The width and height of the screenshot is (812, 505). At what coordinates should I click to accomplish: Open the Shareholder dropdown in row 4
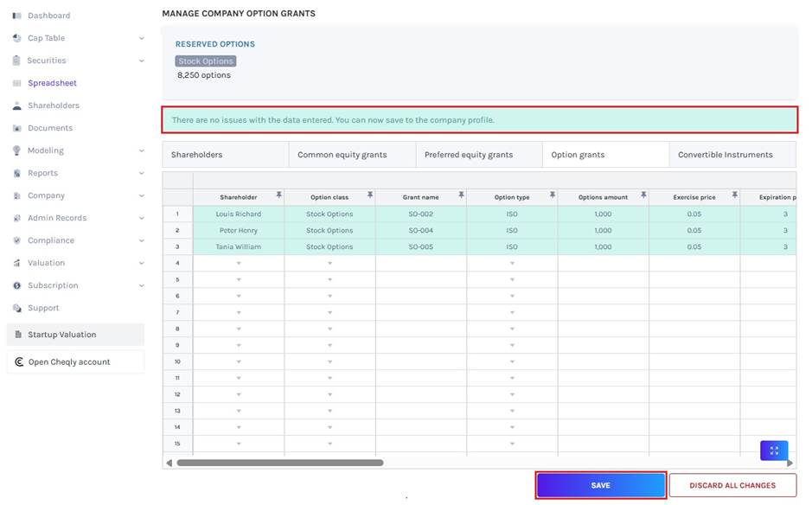pyautogui.click(x=240, y=263)
